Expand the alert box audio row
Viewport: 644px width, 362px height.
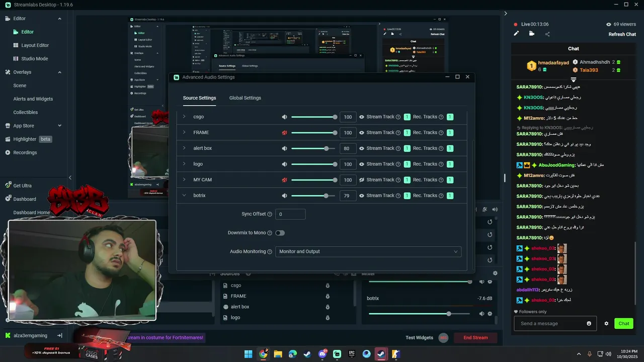(x=184, y=148)
